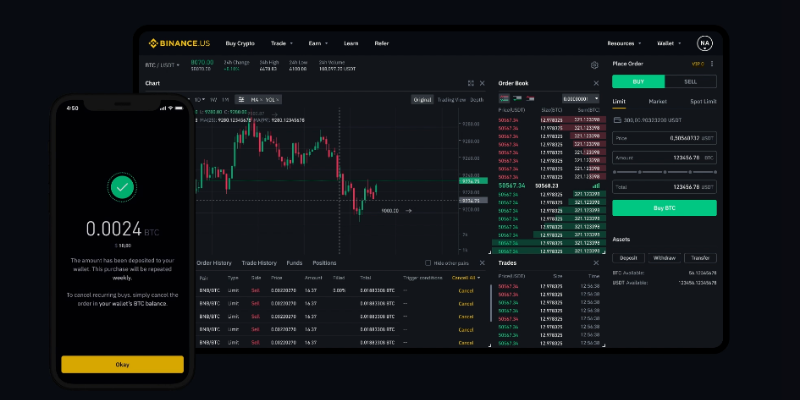The image size is (800, 400).
Task: Switch order side to BUY
Action: (x=638, y=82)
